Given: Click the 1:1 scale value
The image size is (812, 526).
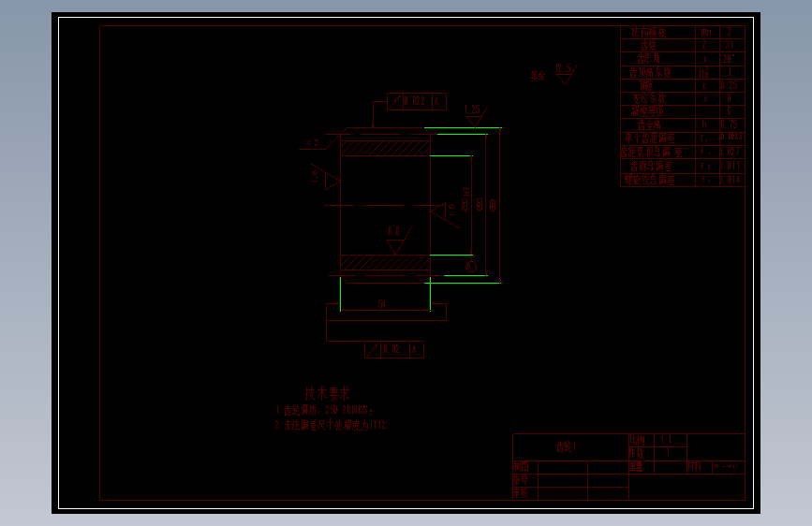Looking at the screenshot, I should (x=666, y=440).
